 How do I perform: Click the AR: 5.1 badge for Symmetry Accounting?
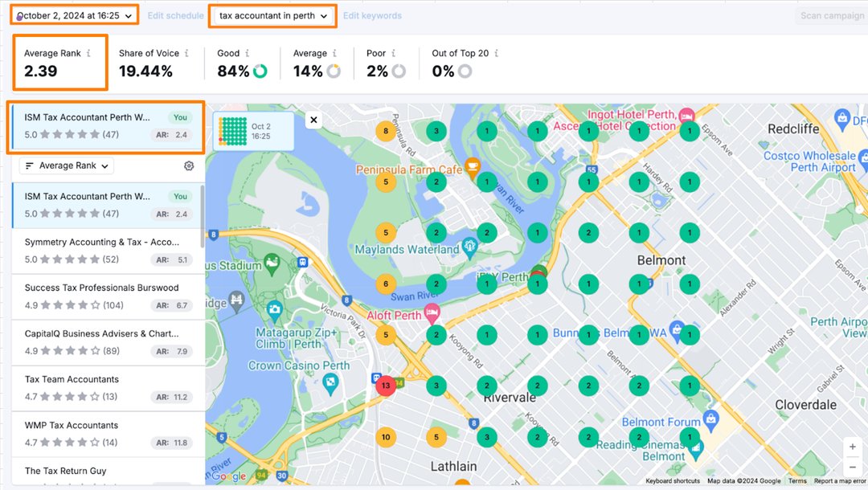coord(172,259)
